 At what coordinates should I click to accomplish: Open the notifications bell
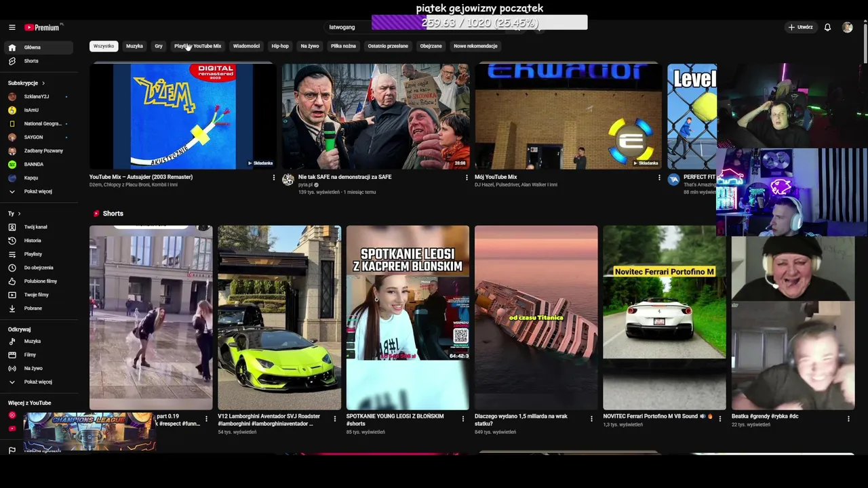click(827, 27)
